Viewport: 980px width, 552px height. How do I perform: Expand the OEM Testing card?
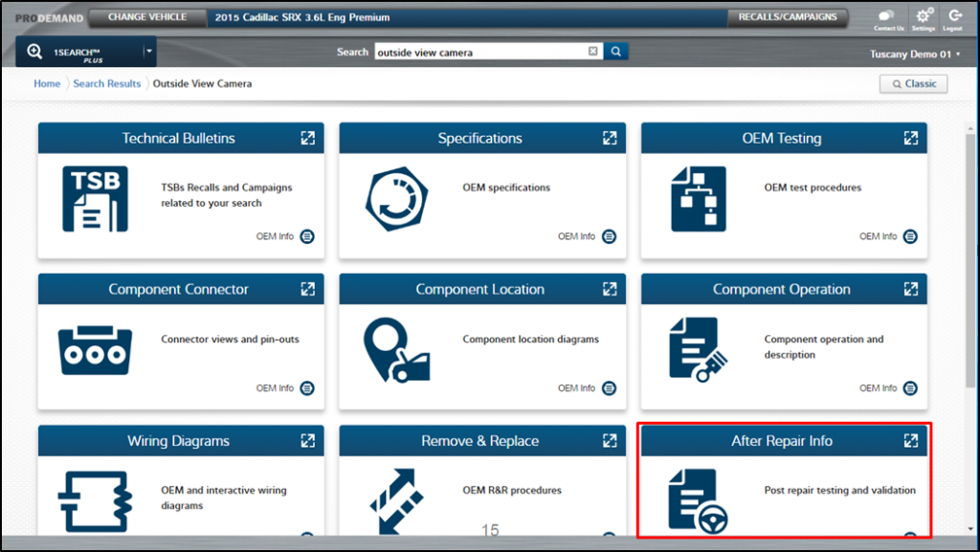910,138
